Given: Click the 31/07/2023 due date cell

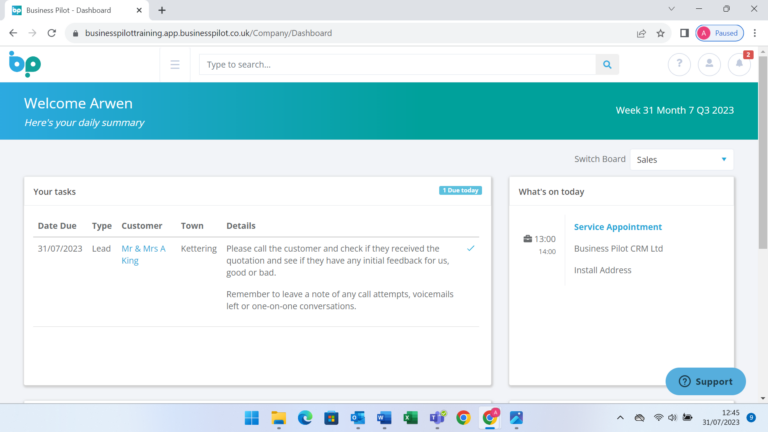Looking at the screenshot, I should (60, 248).
